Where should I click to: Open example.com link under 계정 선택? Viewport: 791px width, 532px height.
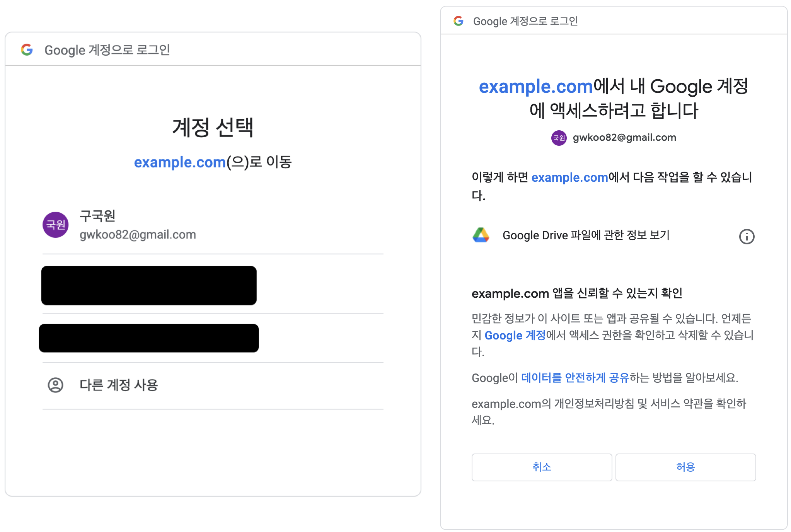tap(180, 162)
